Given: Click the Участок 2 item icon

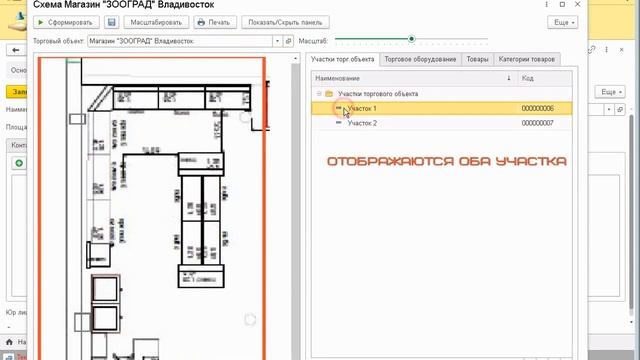Looking at the screenshot, I should point(338,122).
